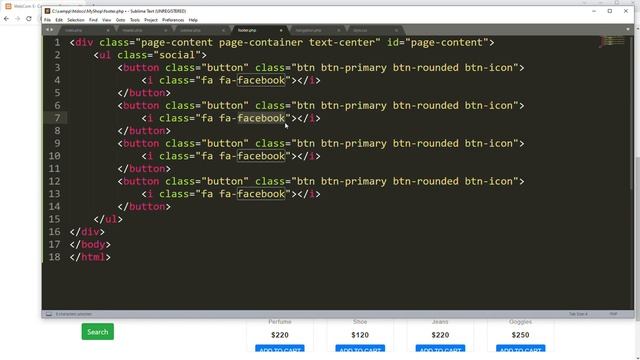Open the File menu
Screen dimensions: 640x360
coord(47,20)
